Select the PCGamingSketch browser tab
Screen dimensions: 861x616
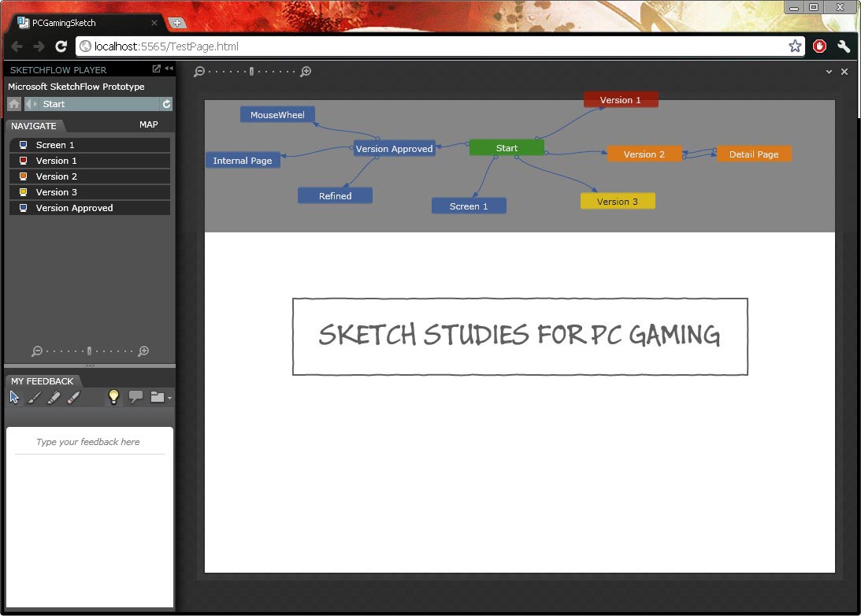pyautogui.click(x=85, y=23)
